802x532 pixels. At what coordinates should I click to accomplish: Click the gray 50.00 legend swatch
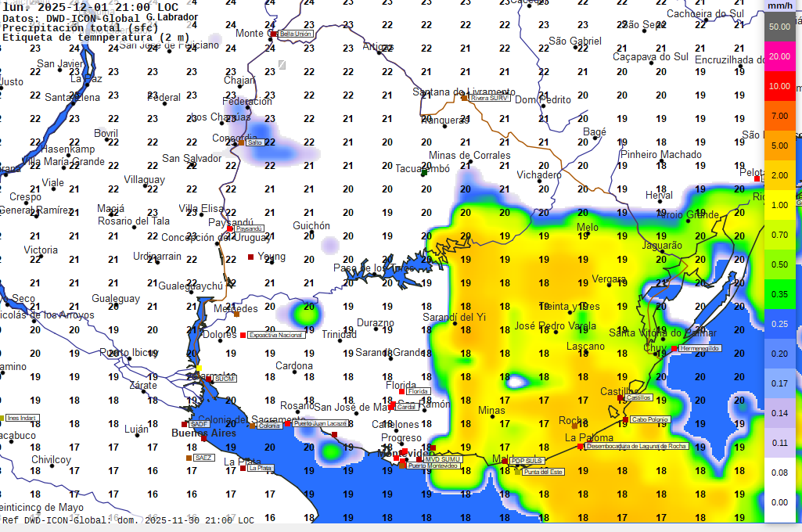pos(779,27)
